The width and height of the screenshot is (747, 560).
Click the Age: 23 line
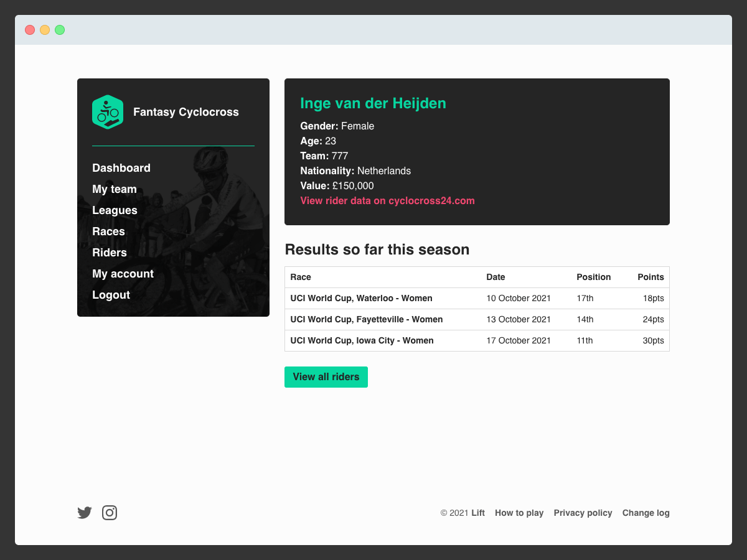(x=318, y=141)
